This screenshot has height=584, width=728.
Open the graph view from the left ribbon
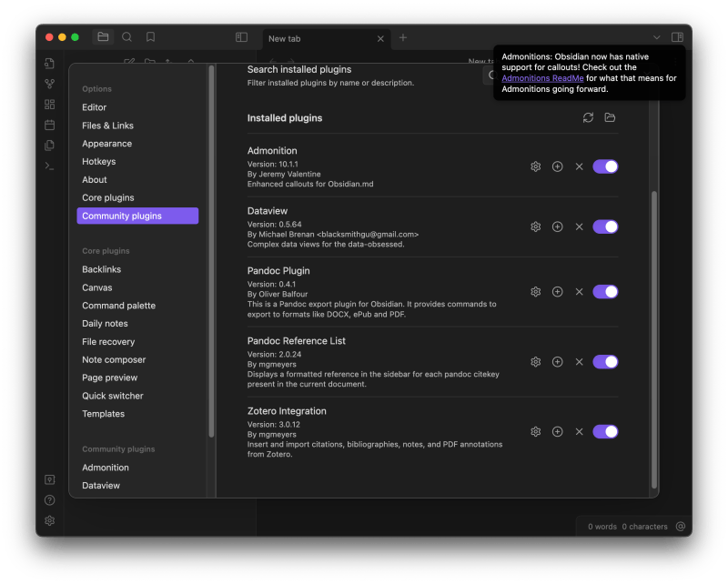[x=49, y=84]
